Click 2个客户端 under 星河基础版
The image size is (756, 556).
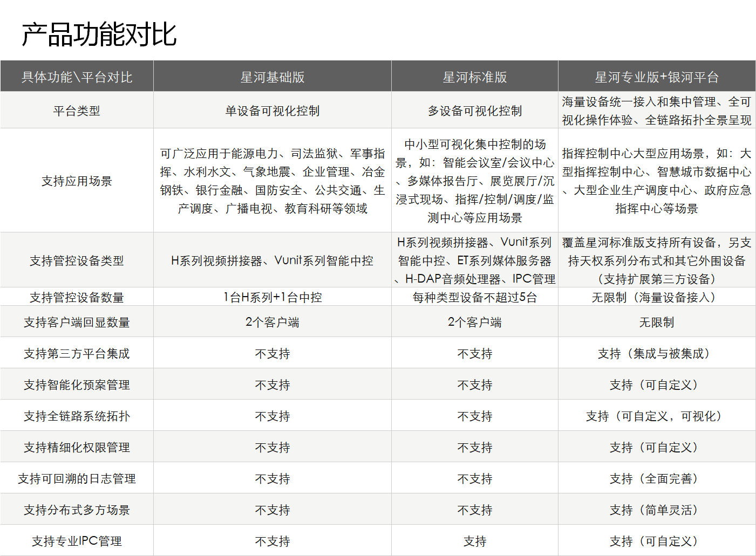[x=272, y=322]
